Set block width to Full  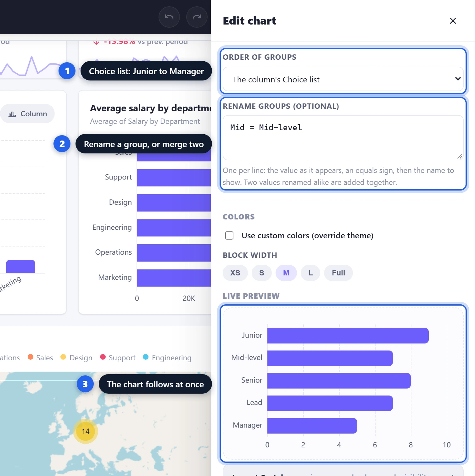(338, 273)
